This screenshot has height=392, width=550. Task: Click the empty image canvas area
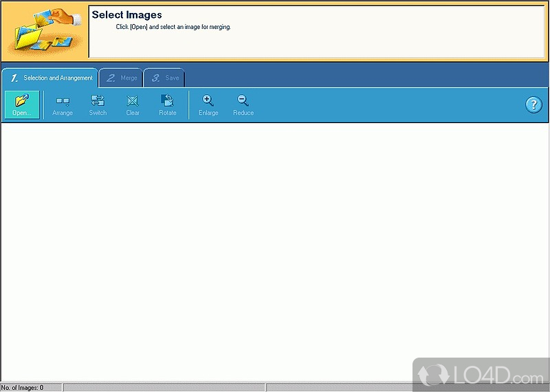pyautogui.click(x=274, y=252)
